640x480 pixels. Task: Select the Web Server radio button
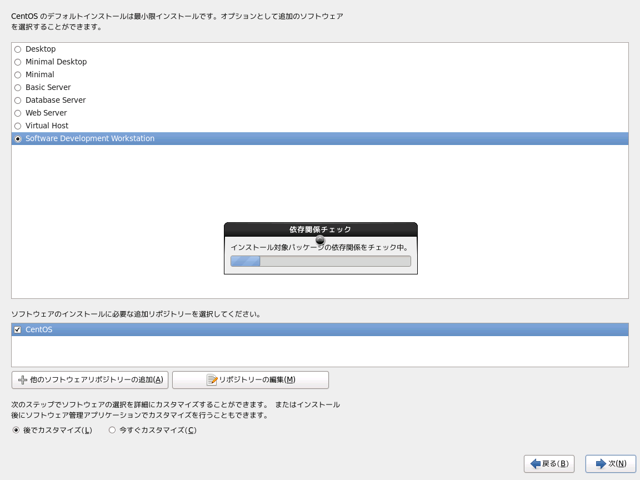[18, 113]
